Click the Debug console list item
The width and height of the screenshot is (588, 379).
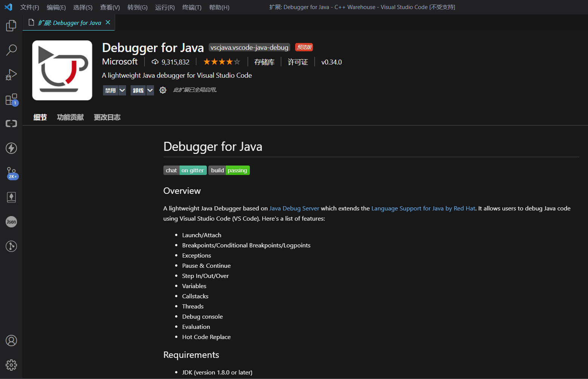coord(202,316)
